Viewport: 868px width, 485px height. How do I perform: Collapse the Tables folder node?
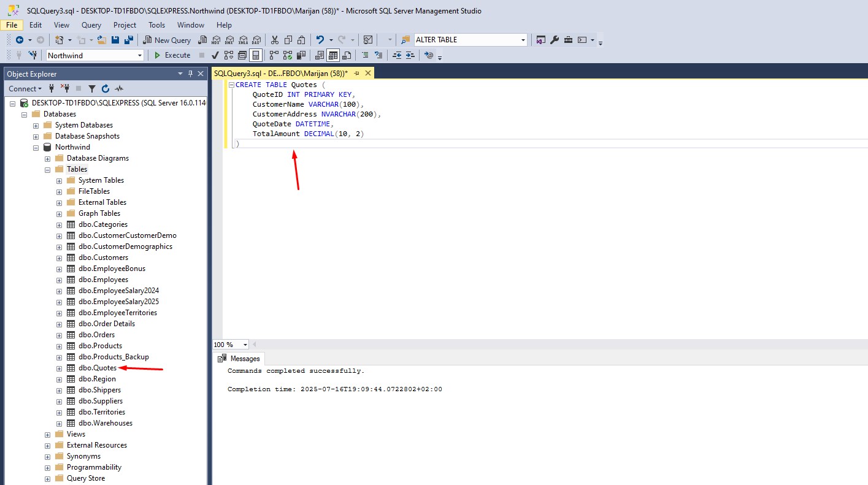(x=47, y=169)
